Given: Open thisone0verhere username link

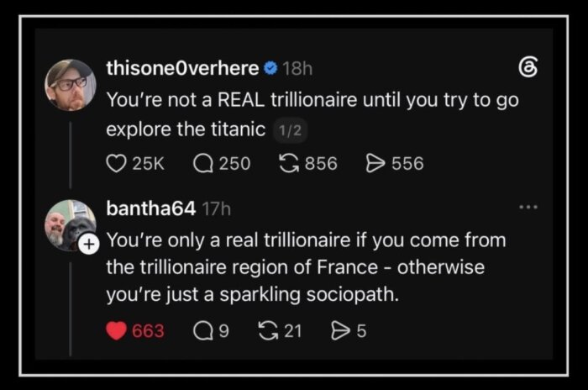Looking at the screenshot, I should tap(182, 68).
